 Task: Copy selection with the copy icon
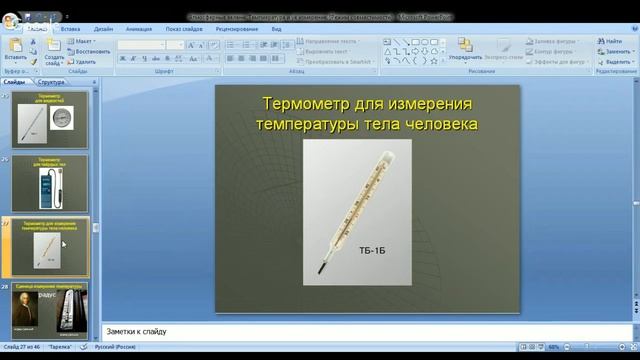[x=33, y=52]
